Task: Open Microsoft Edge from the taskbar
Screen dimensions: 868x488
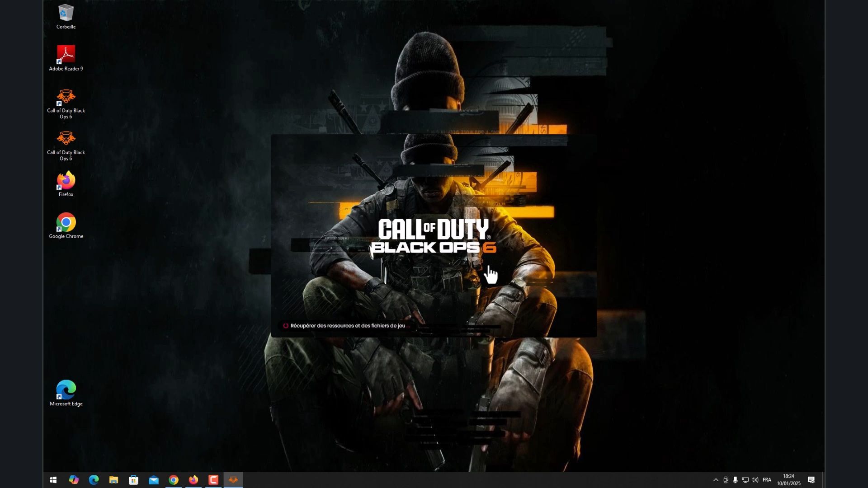Action: pos(94,480)
